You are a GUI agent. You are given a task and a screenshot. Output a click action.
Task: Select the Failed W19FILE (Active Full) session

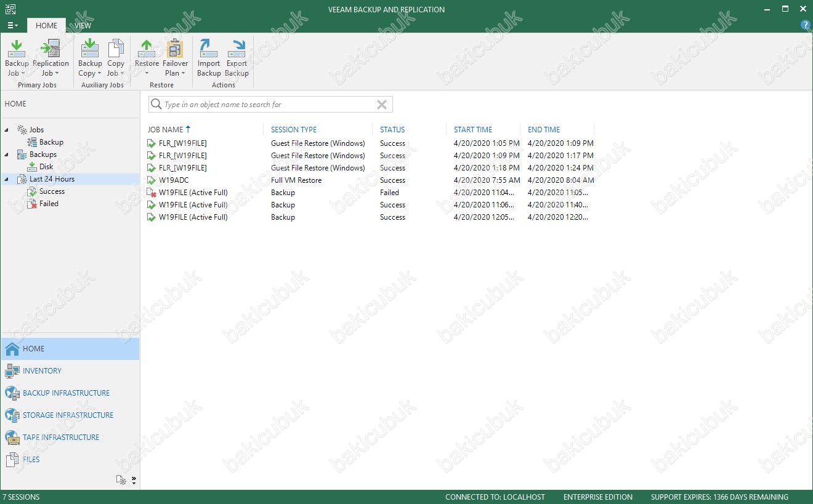tap(371, 193)
